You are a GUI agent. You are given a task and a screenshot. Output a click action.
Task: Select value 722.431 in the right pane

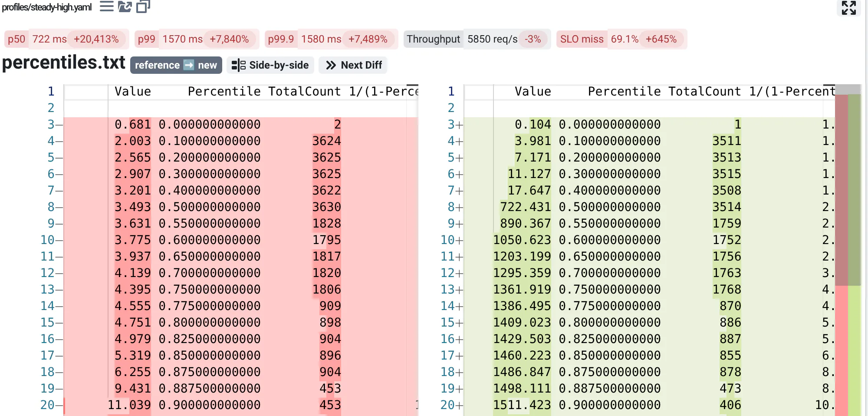[526, 207]
